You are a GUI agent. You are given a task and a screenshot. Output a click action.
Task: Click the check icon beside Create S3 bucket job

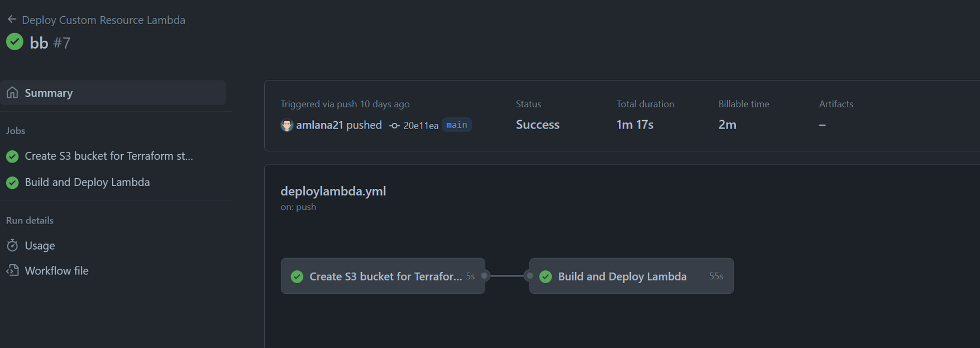pos(12,156)
